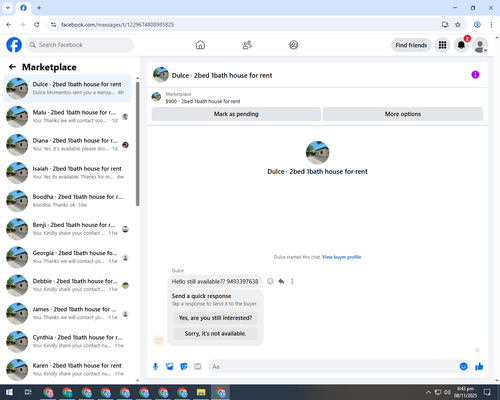The height and width of the screenshot is (400, 500).
Task: Open Chrome profile icon
Action: tap(477, 24)
